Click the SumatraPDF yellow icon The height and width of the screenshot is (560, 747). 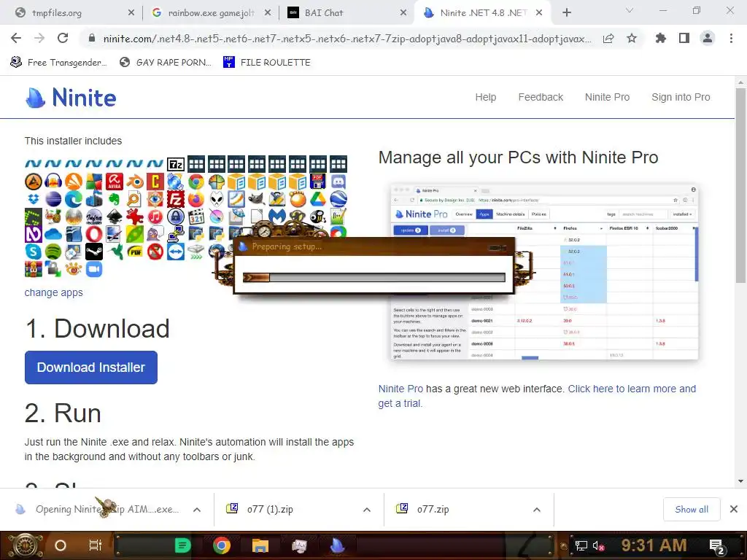(135, 252)
